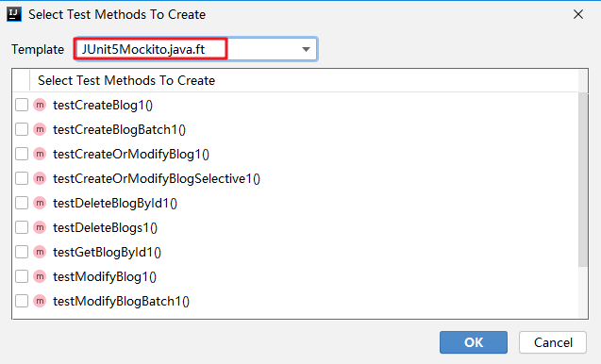Select the testCreateBlog1() row text

(x=103, y=105)
